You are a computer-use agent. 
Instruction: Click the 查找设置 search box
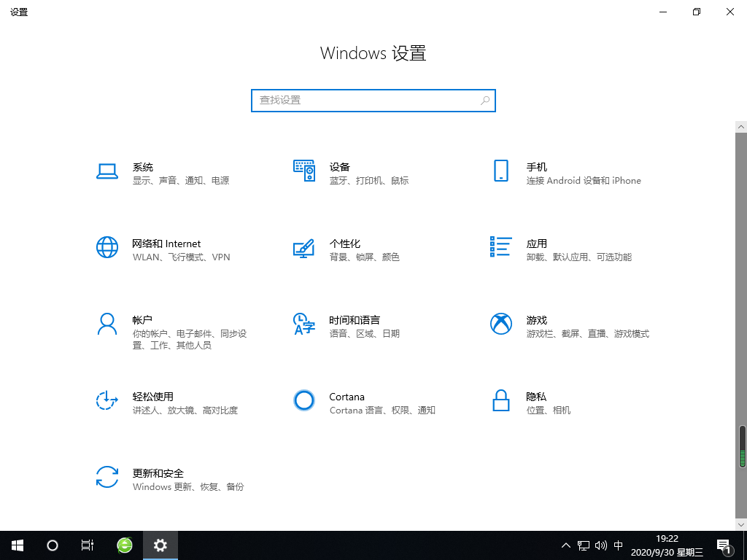[x=365, y=100]
